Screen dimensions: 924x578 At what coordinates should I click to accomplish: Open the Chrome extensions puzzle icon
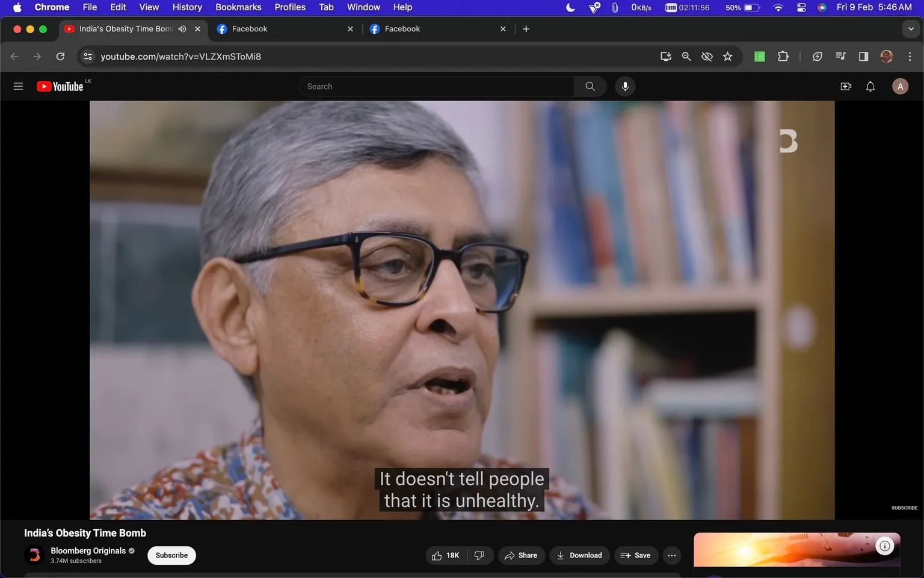783,57
